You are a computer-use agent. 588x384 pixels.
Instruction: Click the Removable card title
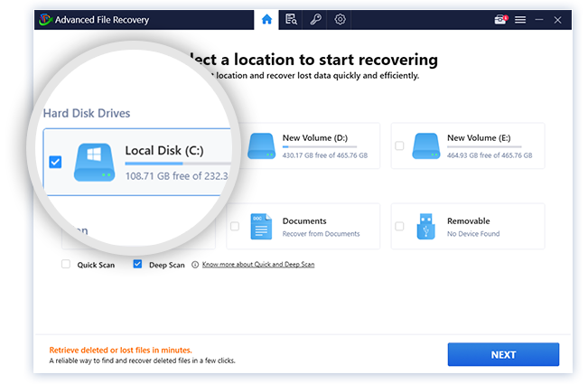pyautogui.click(x=469, y=220)
